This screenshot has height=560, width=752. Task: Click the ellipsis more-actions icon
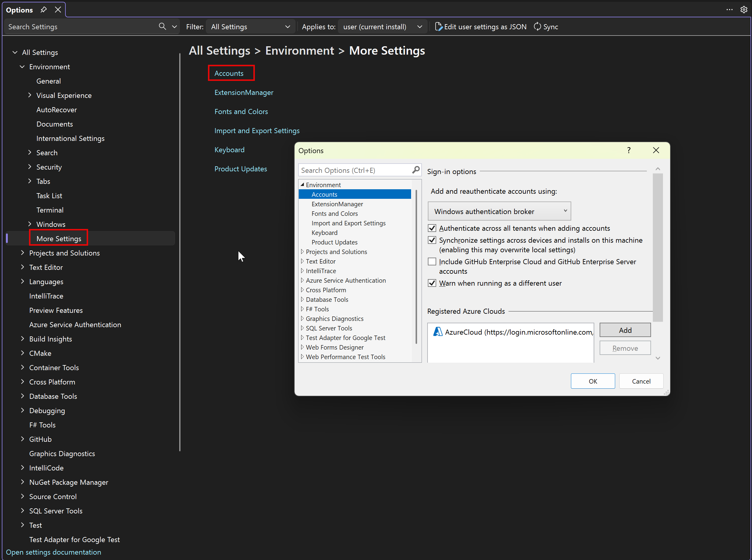730,10
